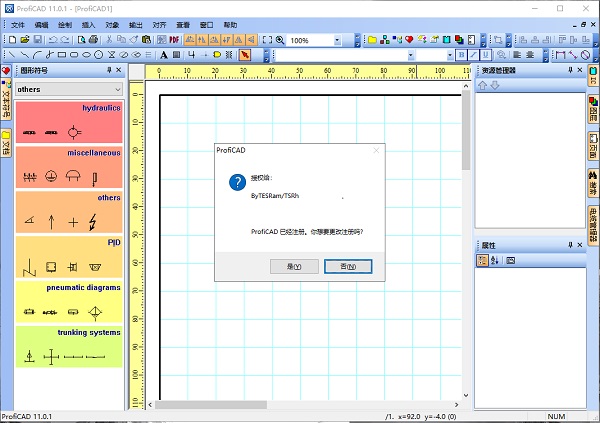Click the Undo arrow icon
The height and width of the screenshot is (423, 600).
click(x=53, y=40)
